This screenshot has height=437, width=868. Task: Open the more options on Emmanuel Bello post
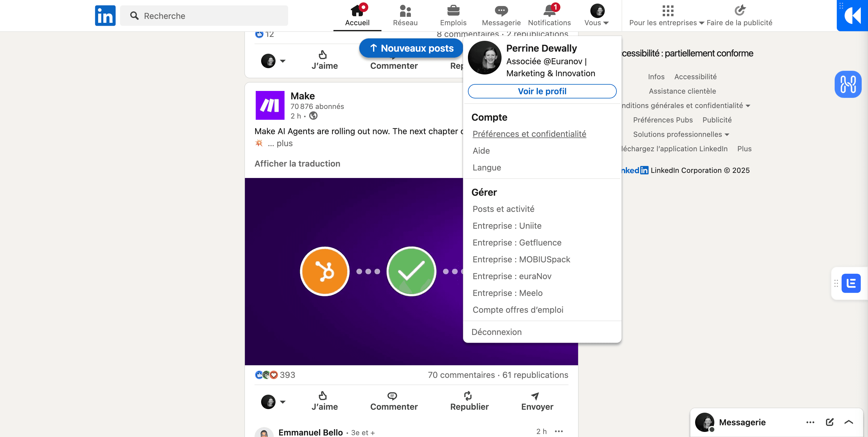559,431
